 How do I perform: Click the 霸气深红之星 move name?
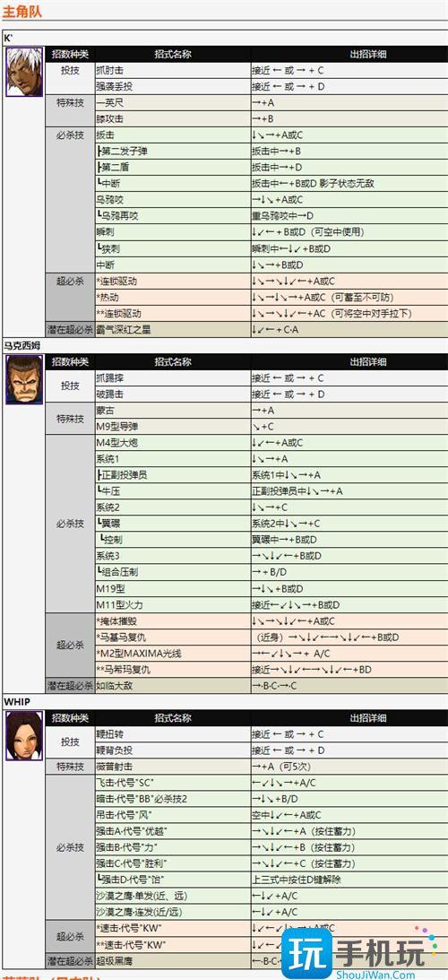pos(123,329)
